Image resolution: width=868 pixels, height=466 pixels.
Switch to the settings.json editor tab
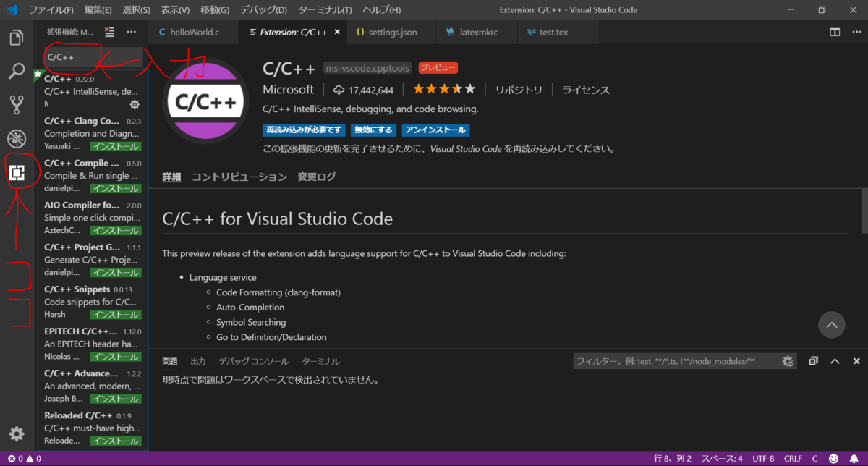click(x=391, y=32)
